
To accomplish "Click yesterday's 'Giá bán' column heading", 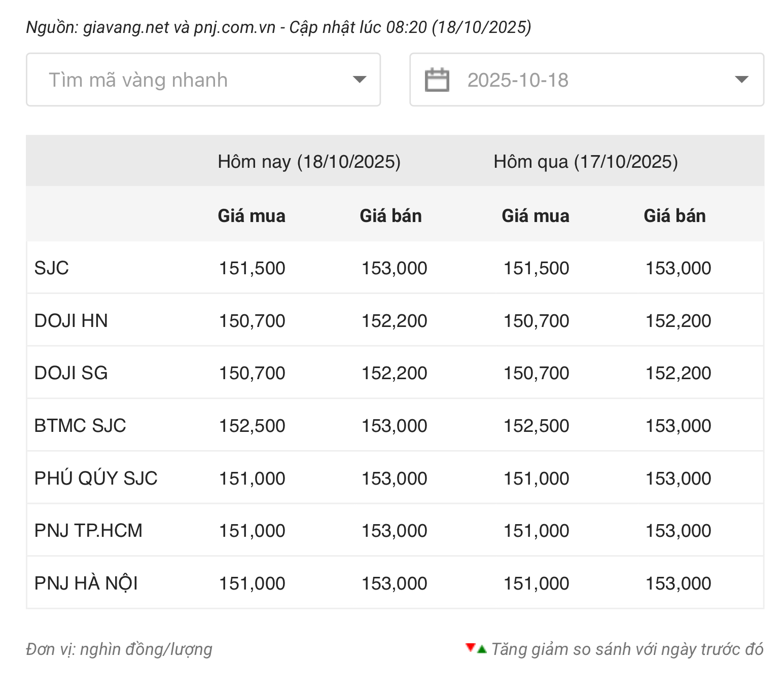I will coord(674,216).
